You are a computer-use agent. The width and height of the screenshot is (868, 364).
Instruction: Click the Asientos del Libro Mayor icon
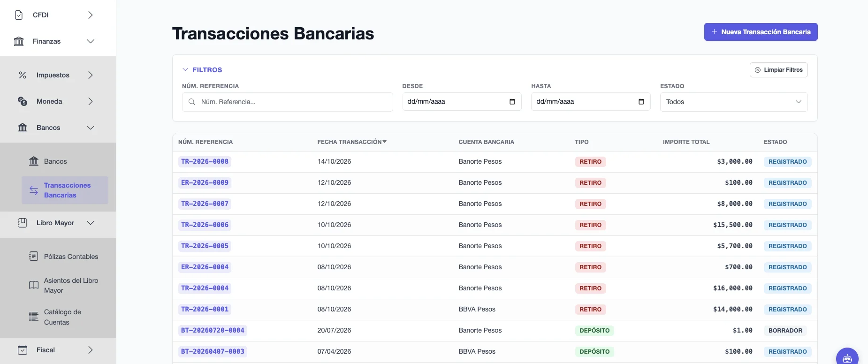tap(34, 285)
